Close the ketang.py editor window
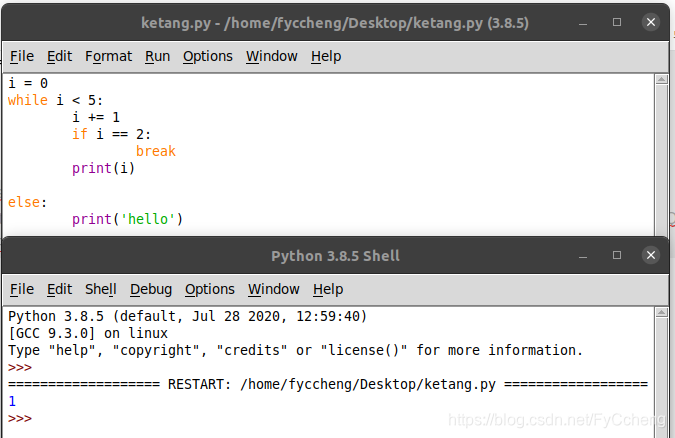675x438 pixels. click(651, 22)
